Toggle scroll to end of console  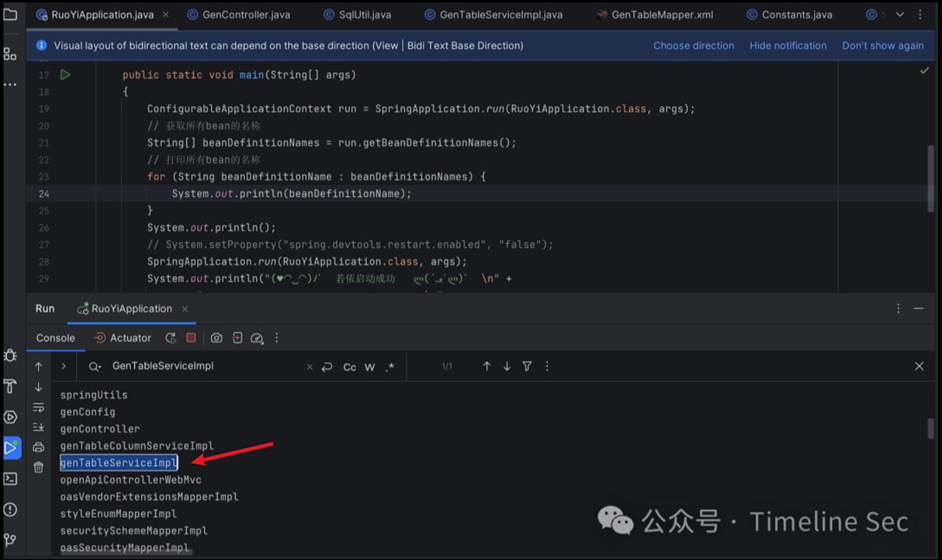(x=39, y=427)
